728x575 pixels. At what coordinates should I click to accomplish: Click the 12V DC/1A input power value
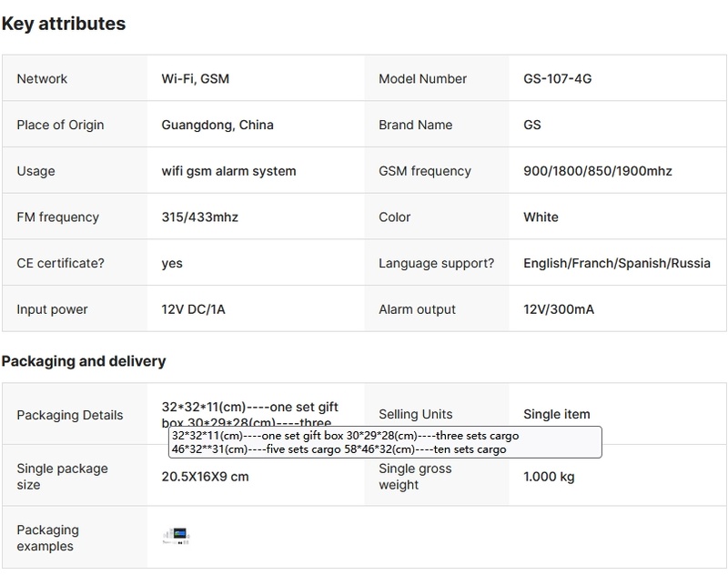click(193, 309)
